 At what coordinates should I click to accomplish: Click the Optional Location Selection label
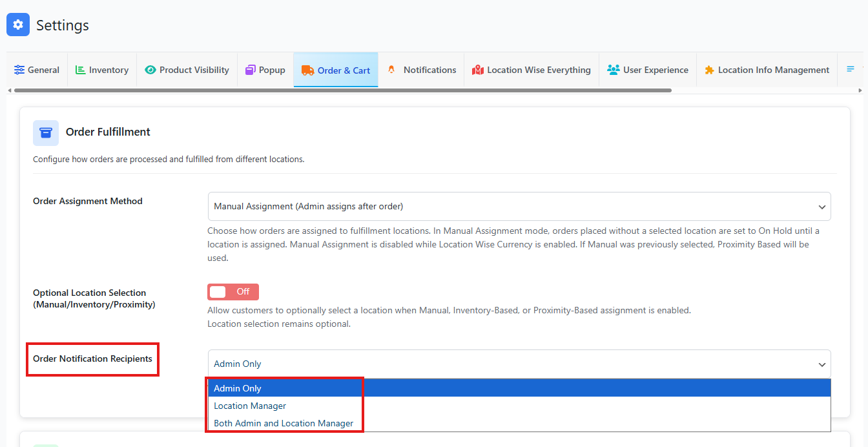[94, 298]
